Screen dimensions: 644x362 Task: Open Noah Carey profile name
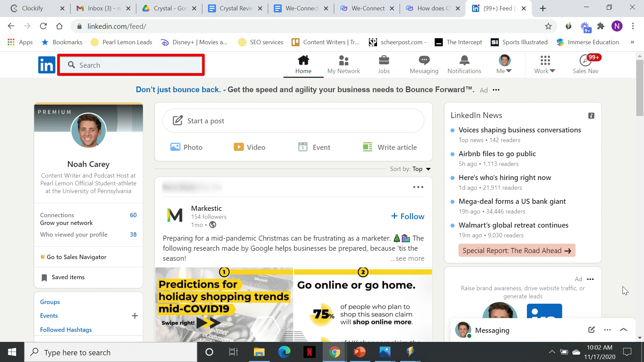tap(88, 164)
